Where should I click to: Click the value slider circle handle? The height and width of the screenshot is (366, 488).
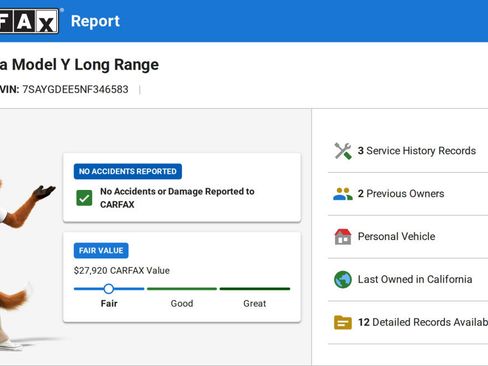pyautogui.click(x=109, y=289)
